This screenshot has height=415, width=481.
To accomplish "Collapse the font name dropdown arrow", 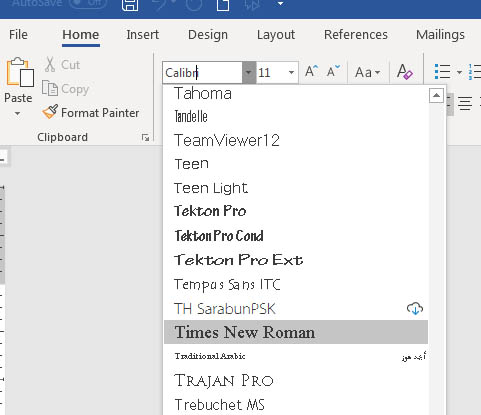I will (249, 72).
